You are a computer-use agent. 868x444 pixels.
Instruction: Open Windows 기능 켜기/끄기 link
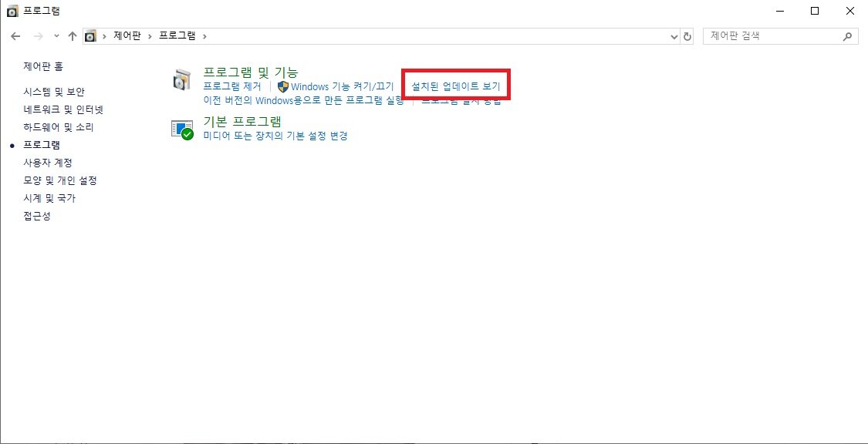[342, 86]
